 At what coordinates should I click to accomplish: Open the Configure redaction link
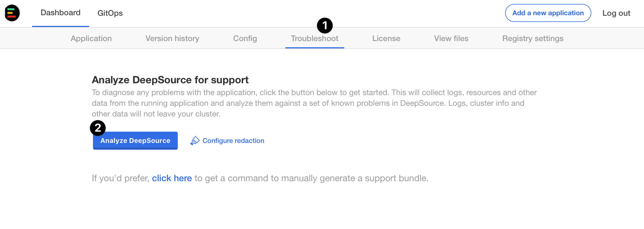233,141
